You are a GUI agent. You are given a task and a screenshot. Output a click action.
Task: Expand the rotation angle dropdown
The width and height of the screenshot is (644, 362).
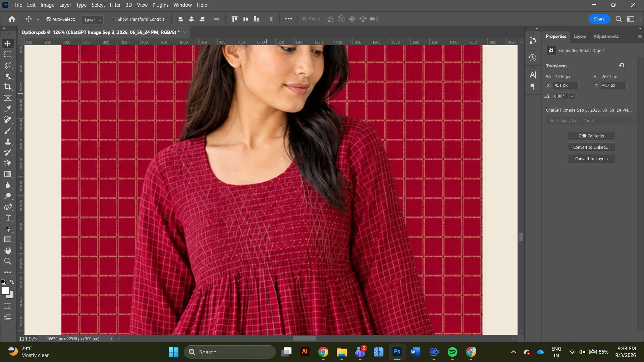point(572,96)
